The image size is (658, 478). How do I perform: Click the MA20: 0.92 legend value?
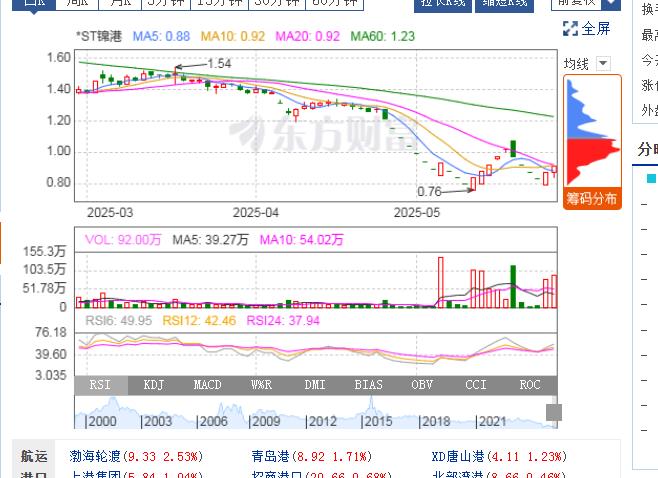[x=308, y=36]
